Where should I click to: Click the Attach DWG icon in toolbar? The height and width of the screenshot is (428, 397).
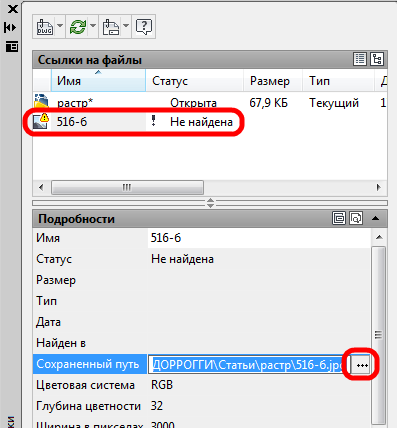(x=44, y=27)
